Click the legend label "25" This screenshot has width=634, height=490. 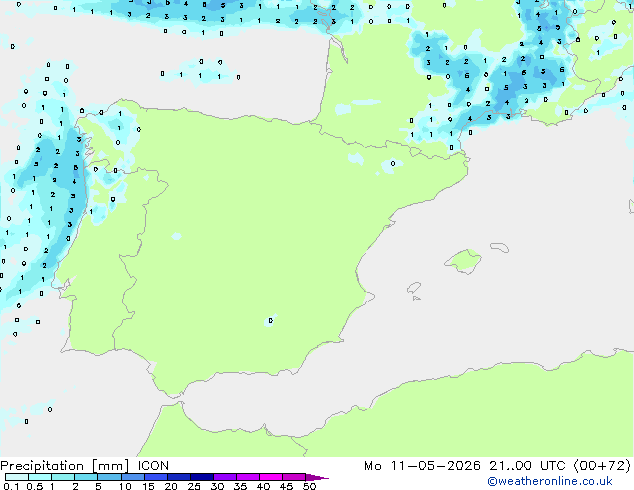coord(194,486)
